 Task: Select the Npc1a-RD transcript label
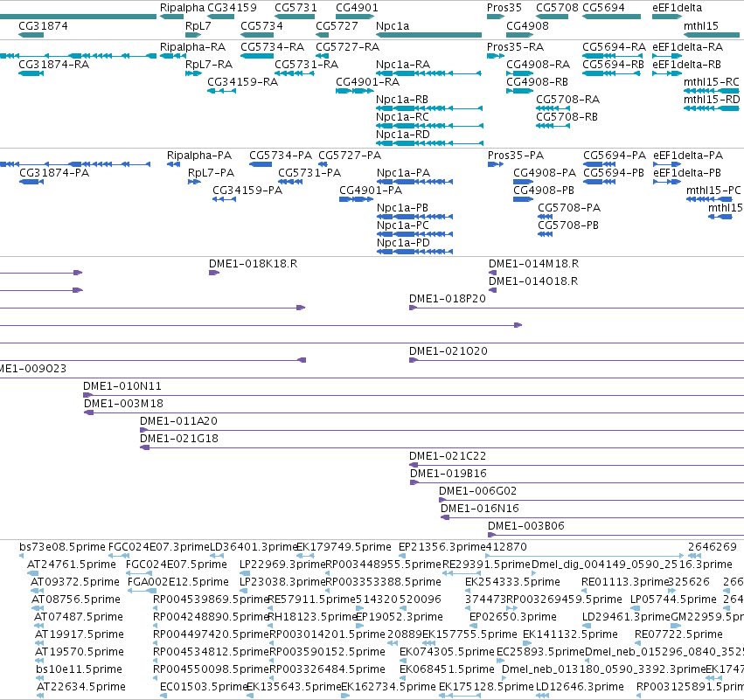pyautogui.click(x=402, y=135)
